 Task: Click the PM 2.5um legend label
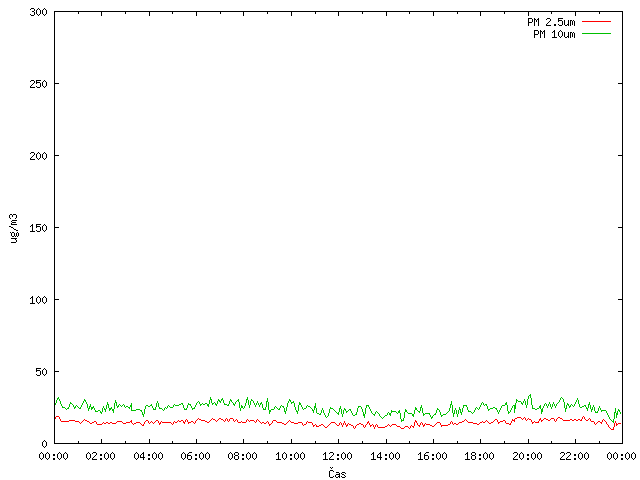(x=551, y=22)
